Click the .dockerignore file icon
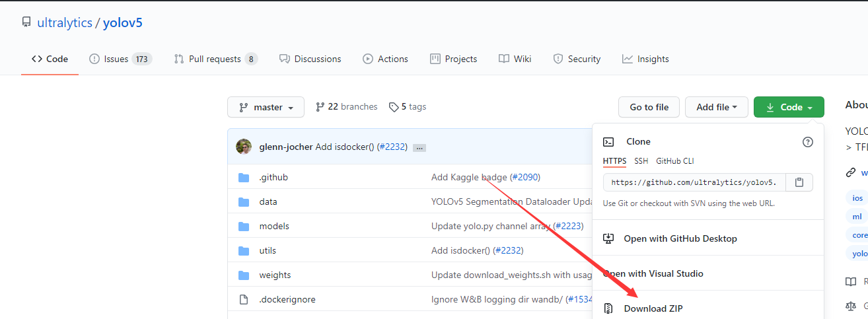The width and height of the screenshot is (868, 319). [x=244, y=299]
